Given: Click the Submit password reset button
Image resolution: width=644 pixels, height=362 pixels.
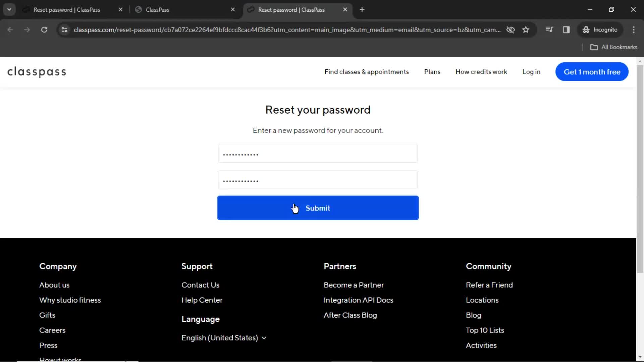Looking at the screenshot, I should click(x=318, y=208).
